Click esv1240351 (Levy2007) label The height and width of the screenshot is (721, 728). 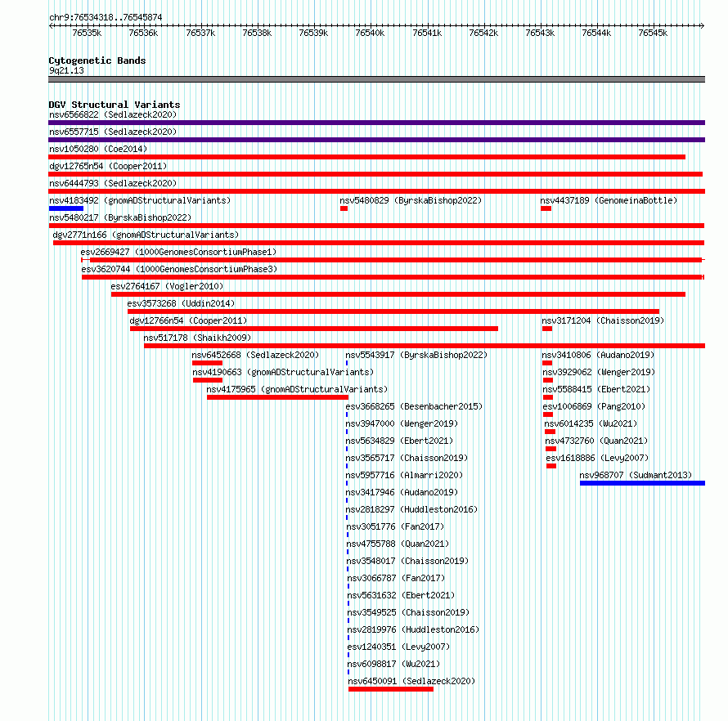(399, 647)
